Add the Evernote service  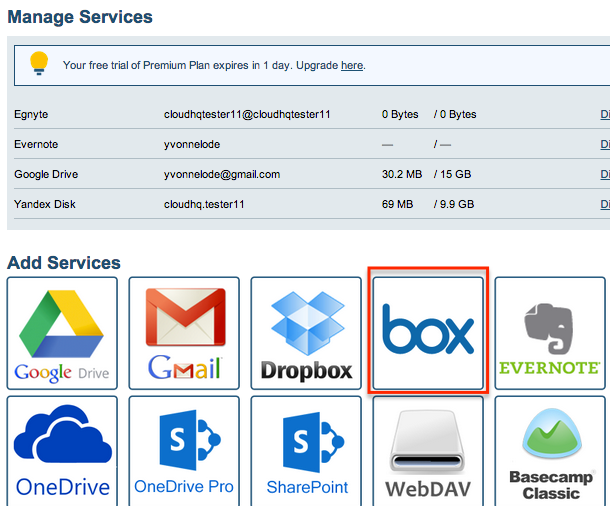pyautogui.click(x=549, y=333)
